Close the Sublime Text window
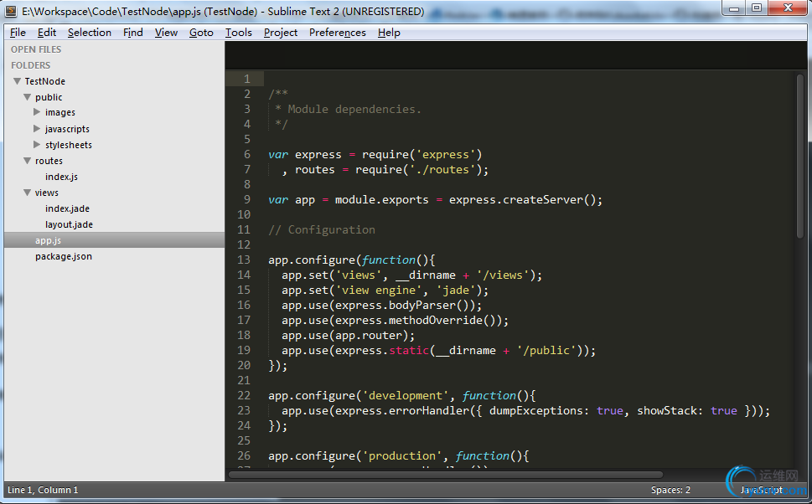This screenshot has width=812, height=504. [788, 8]
